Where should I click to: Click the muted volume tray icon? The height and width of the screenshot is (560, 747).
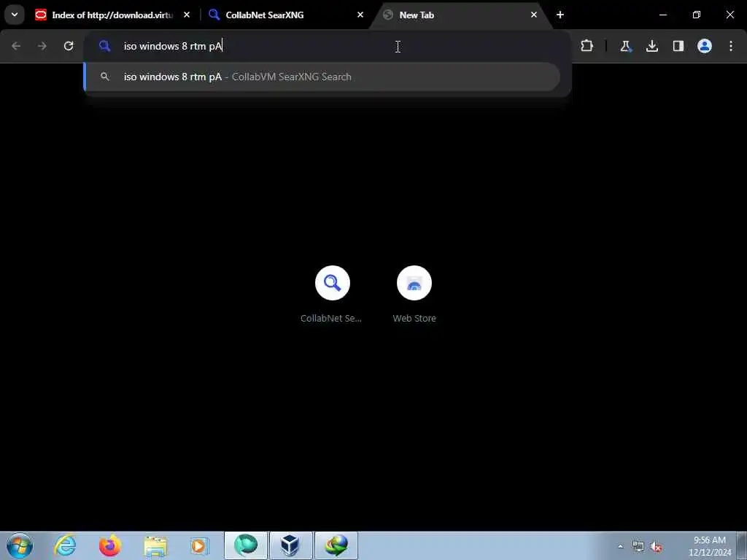tap(656, 547)
